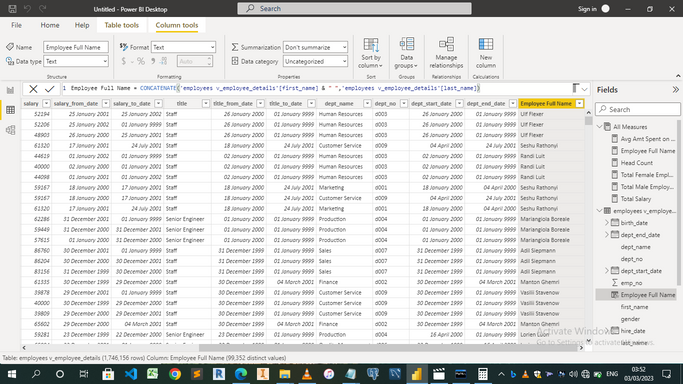Open Google Chrome from taskbar
Image resolution: width=683 pixels, height=384 pixels.
tap(175, 374)
